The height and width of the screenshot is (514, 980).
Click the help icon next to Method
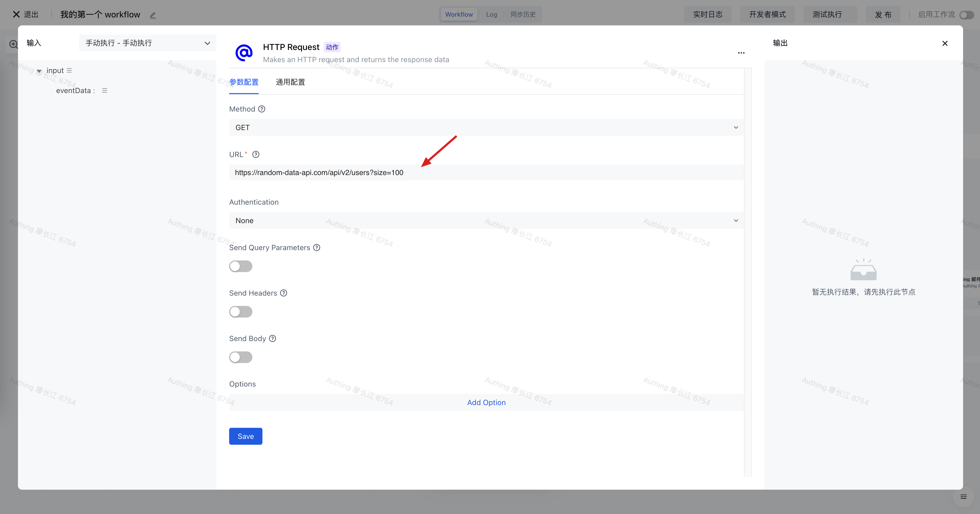pyautogui.click(x=262, y=109)
